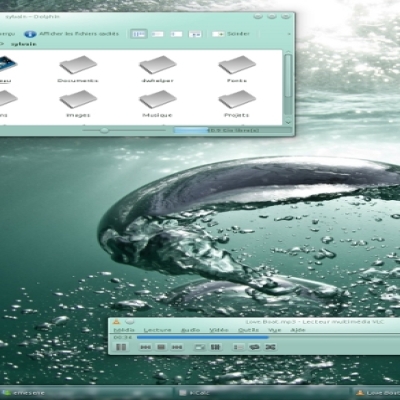400x400 pixels.
Task: Open the Média menu in VLC
Action: [124, 330]
